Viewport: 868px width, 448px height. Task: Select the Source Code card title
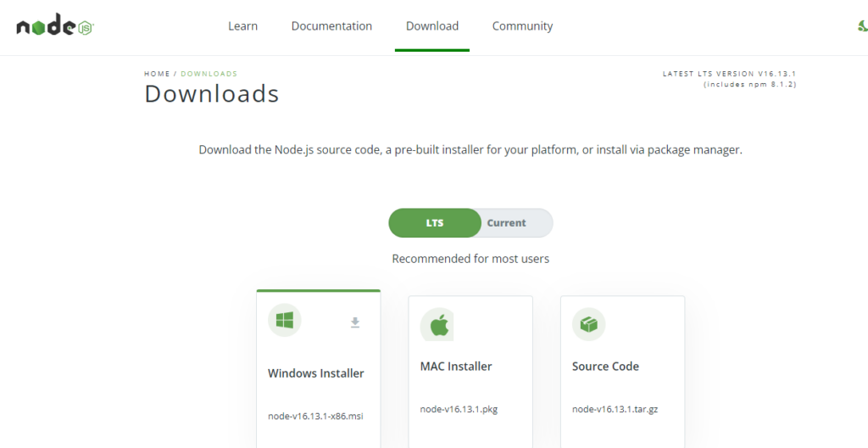pos(605,367)
